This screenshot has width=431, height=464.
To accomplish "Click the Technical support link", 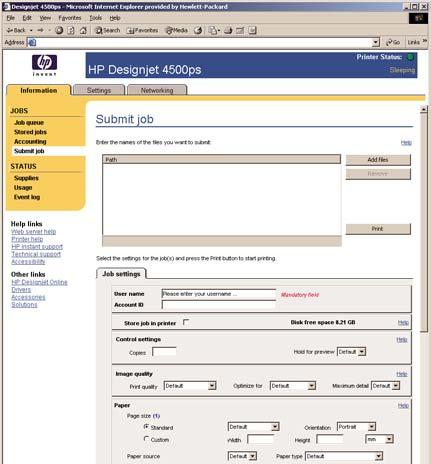I will click(x=36, y=254).
